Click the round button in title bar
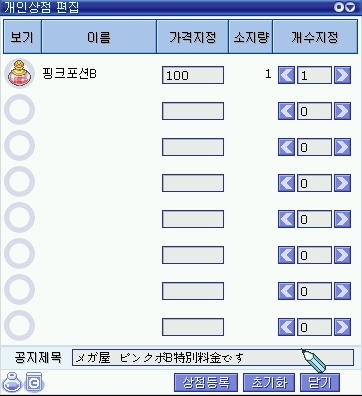The height and width of the screenshot is (396, 362). coord(339,7)
